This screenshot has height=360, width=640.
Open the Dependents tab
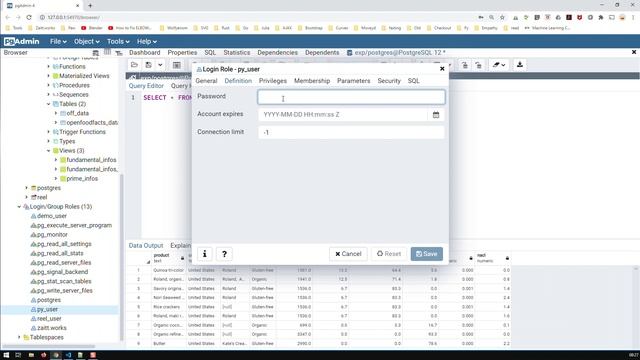pyautogui.click(x=322, y=53)
